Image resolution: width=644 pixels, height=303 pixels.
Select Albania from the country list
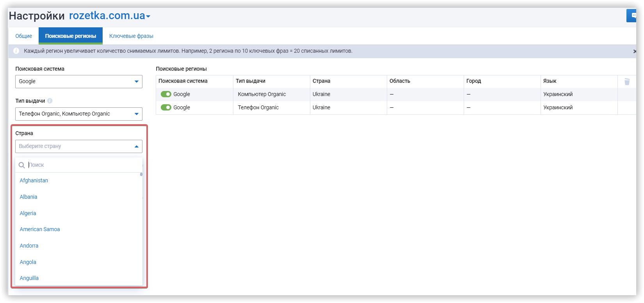(28, 197)
